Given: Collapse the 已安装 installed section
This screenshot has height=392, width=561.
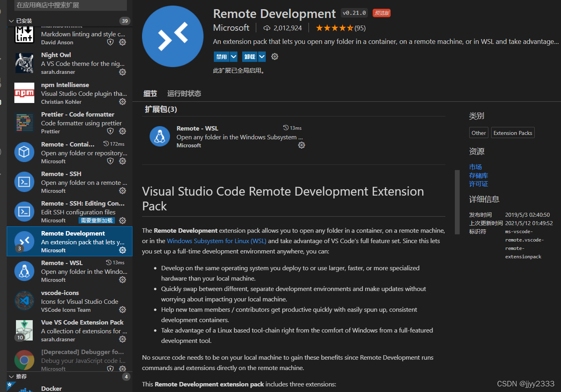Looking at the screenshot, I should 11,21.
